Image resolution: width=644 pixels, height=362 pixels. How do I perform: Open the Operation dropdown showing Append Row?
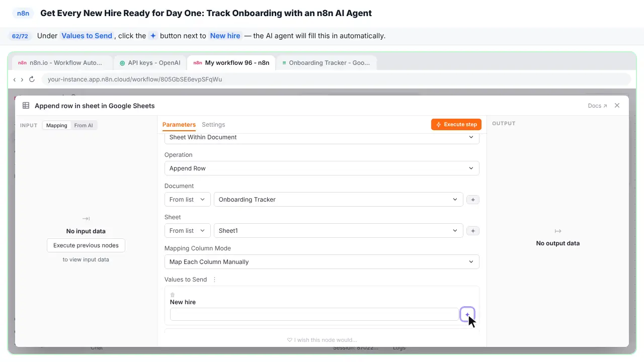click(322, 168)
